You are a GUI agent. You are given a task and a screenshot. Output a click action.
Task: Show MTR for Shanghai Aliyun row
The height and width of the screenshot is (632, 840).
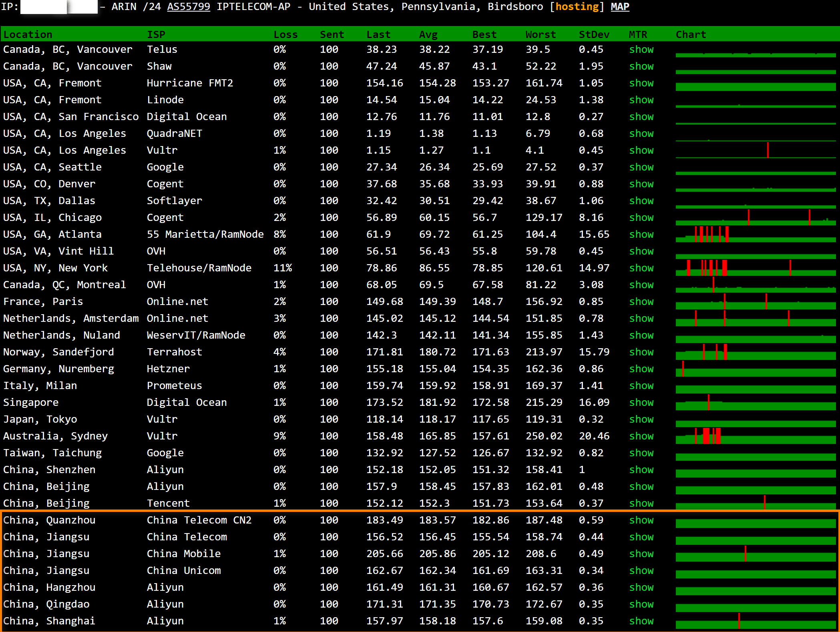tap(641, 621)
